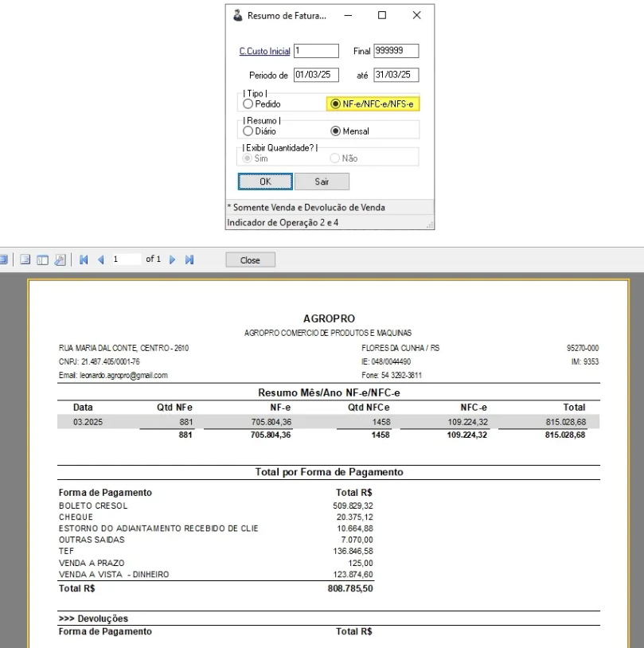The image size is (644, 648).
Task: Click Qtd NFe value 881 in 03.2025 row
Action: 186,422
